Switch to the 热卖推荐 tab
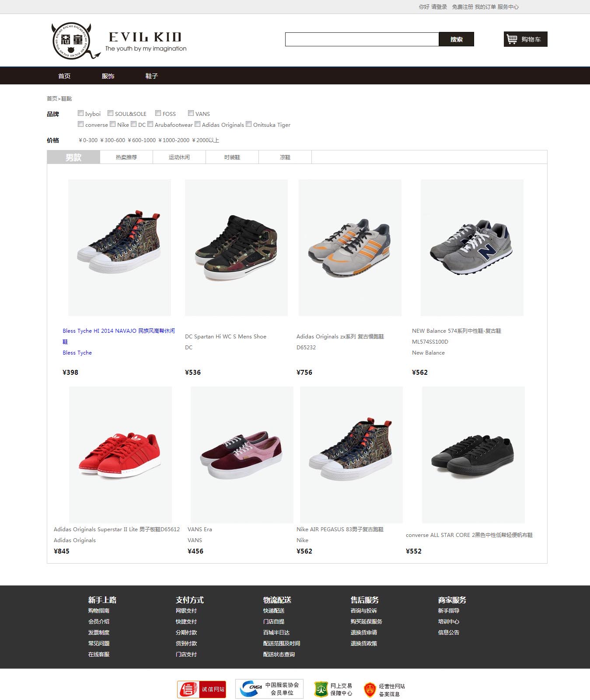 click(x=126, y=157)
